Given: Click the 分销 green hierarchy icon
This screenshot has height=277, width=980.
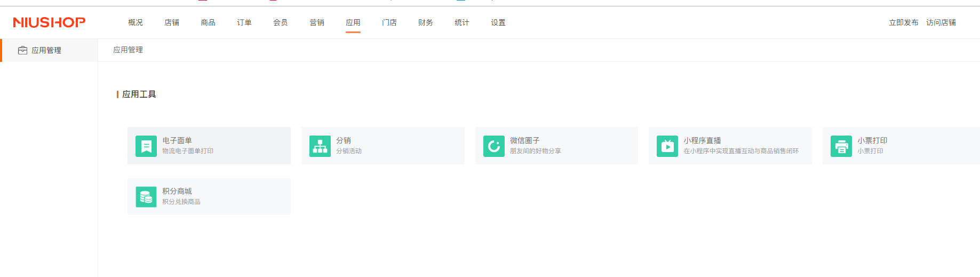Looking at the screenshot, I should pos(320,146).
